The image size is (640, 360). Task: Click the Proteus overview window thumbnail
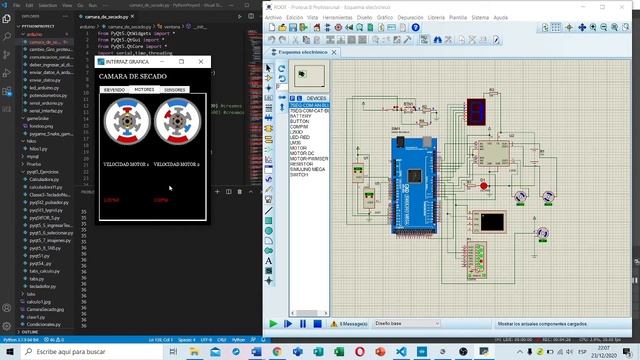(309, 76)
